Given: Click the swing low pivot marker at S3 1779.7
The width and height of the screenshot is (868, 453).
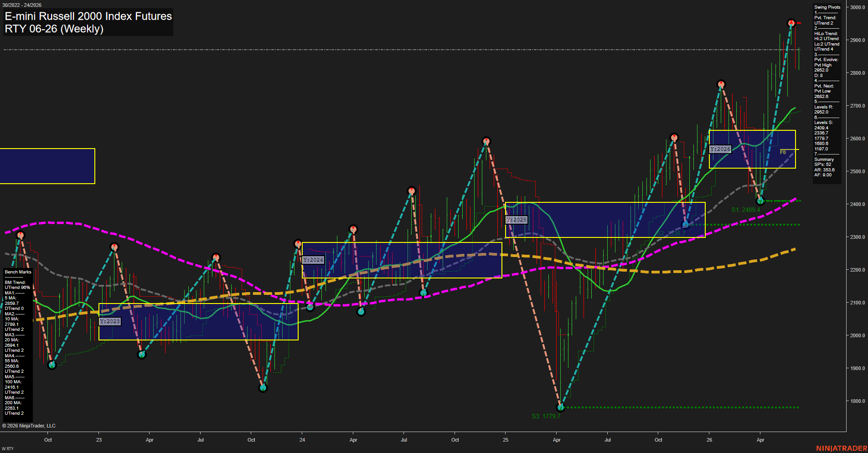Looking at the screenshot, I should click(x=561, y=407).
